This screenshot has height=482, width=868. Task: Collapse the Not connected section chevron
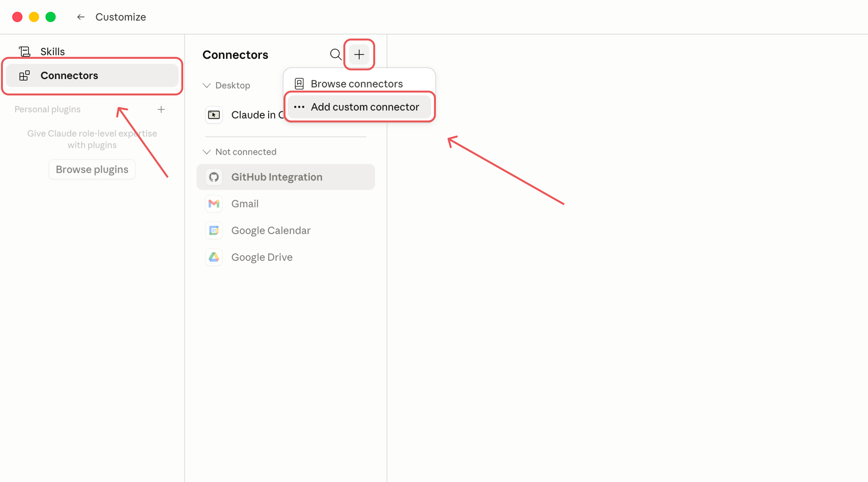207,152
